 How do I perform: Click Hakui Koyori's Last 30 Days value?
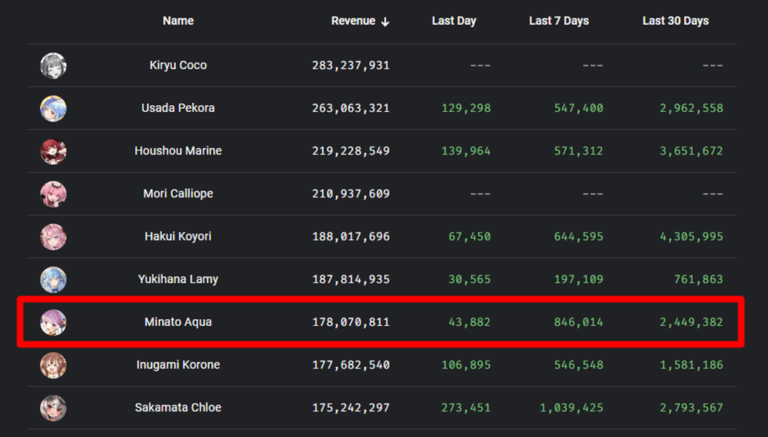(x=691, y=237)
